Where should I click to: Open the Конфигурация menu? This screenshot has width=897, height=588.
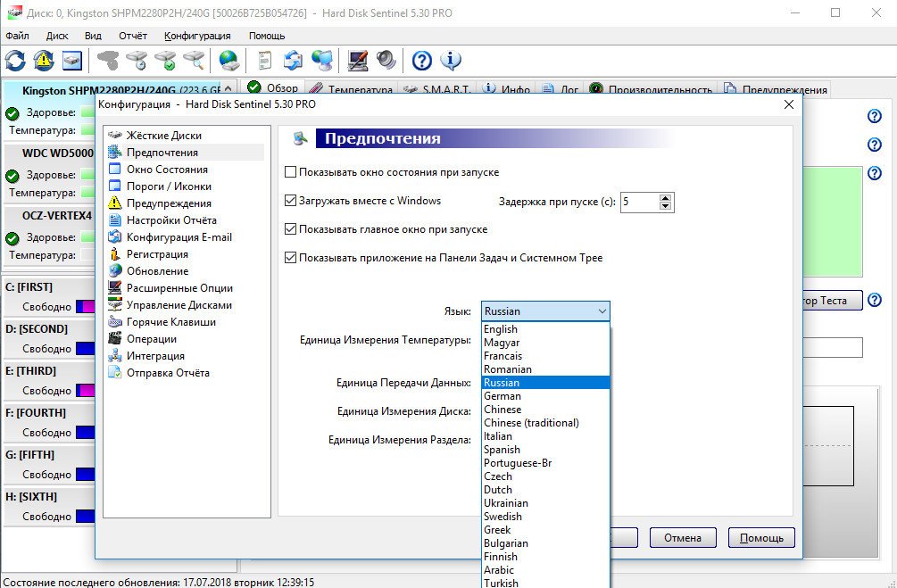tap(197, 36)
